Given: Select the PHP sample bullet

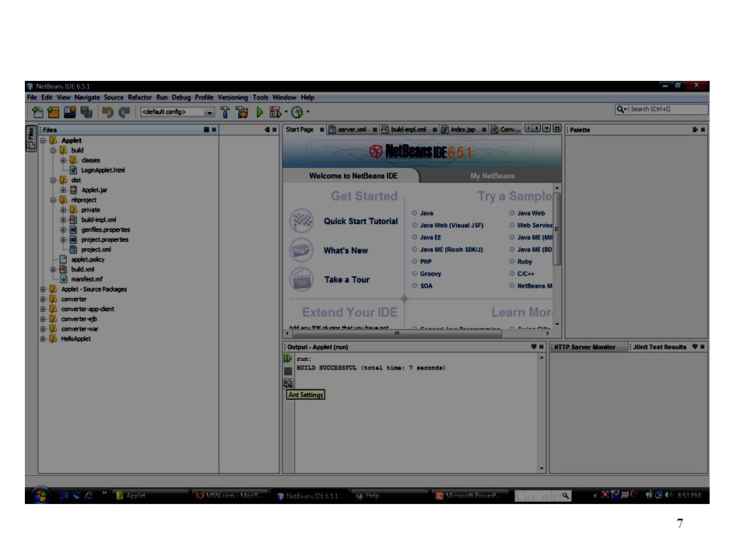Looking at the screenshot, I should [415, 261].
